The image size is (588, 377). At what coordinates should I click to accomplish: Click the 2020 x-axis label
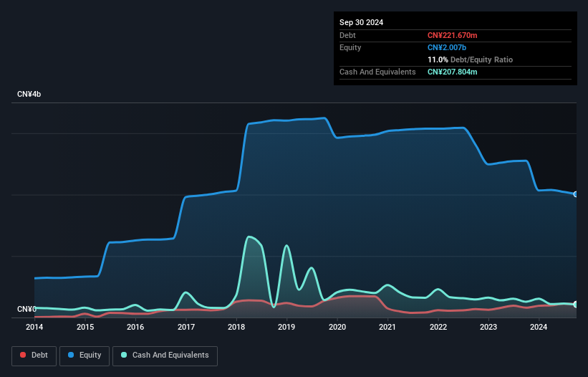[x=337, y=327]
